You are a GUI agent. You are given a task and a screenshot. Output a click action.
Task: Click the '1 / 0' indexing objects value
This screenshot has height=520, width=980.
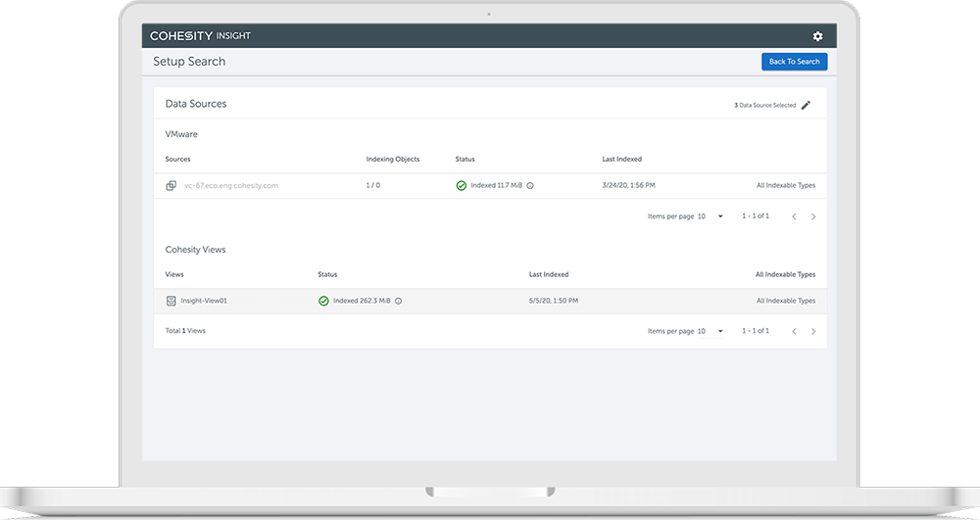pos(373,185)
